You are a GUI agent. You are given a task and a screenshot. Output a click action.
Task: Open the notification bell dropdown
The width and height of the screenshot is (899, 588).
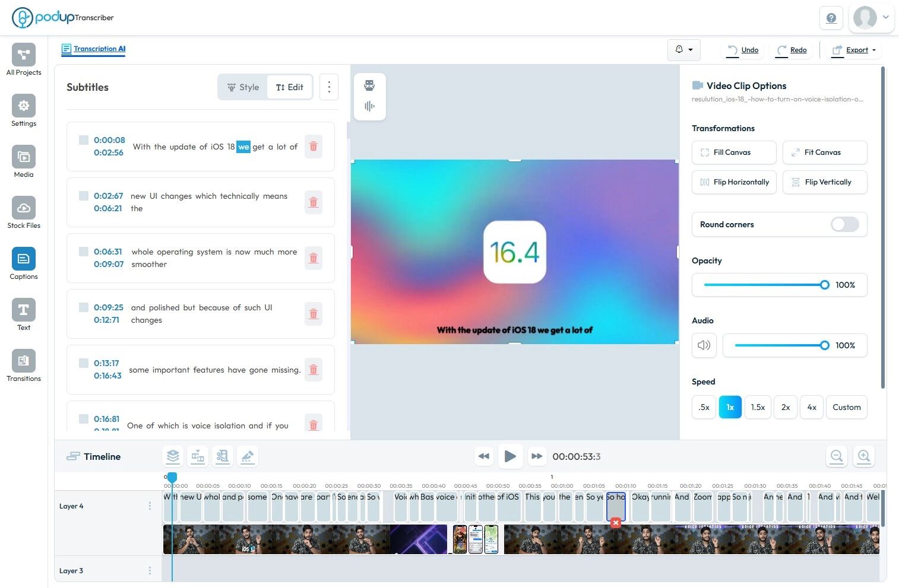[x=684, y=50]
